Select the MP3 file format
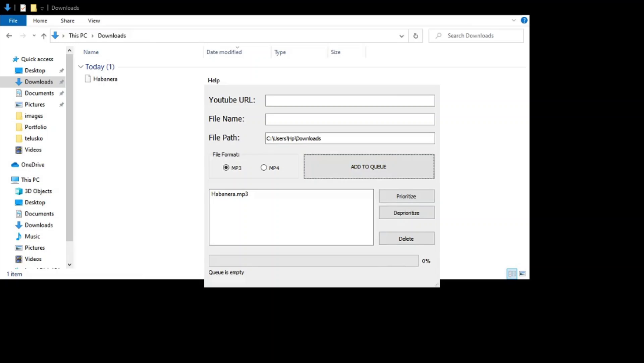Viewport: 644px width, 363px height. click(x=232, y=168)
